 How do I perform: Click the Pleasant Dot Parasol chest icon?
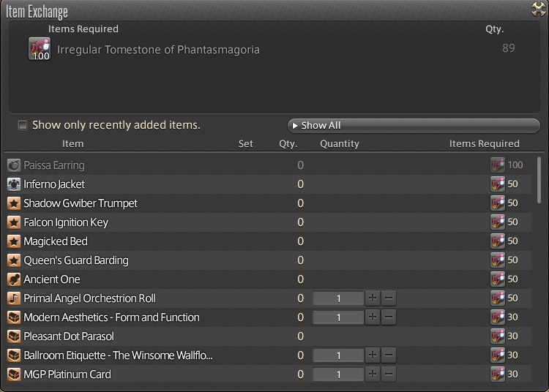(x=14, y=336)
